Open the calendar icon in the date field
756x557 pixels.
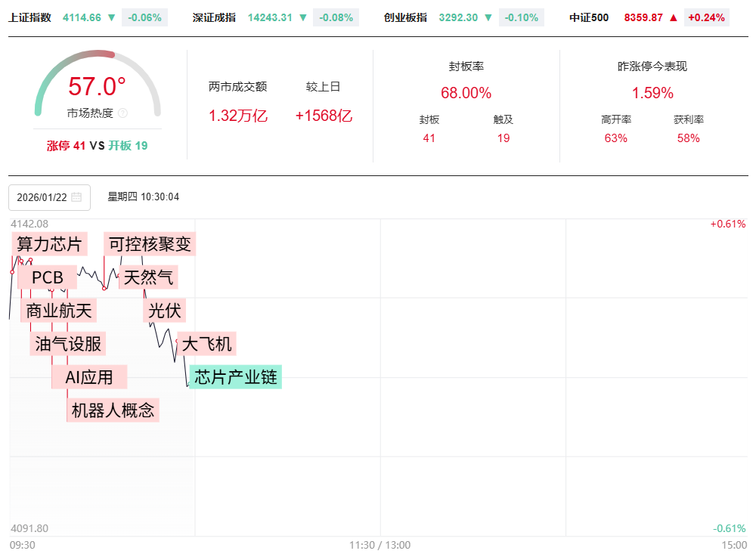coord(76,197)
